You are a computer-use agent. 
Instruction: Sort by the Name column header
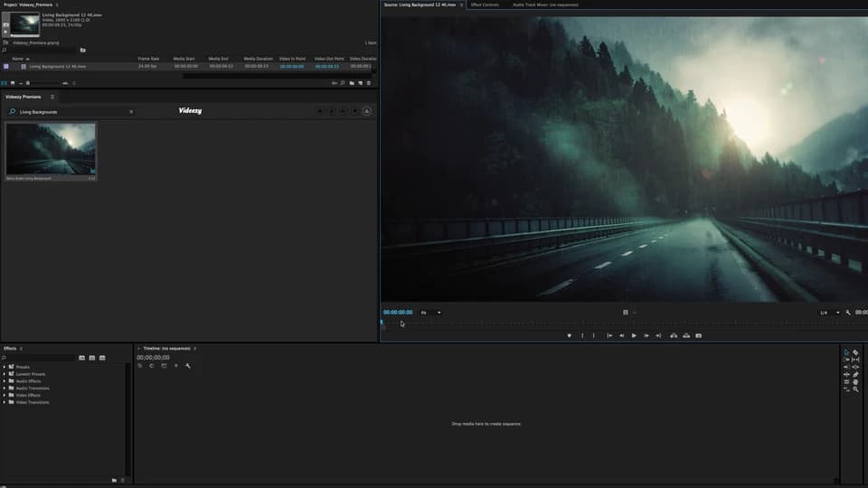pyautogui.click(x=18, y=59)
